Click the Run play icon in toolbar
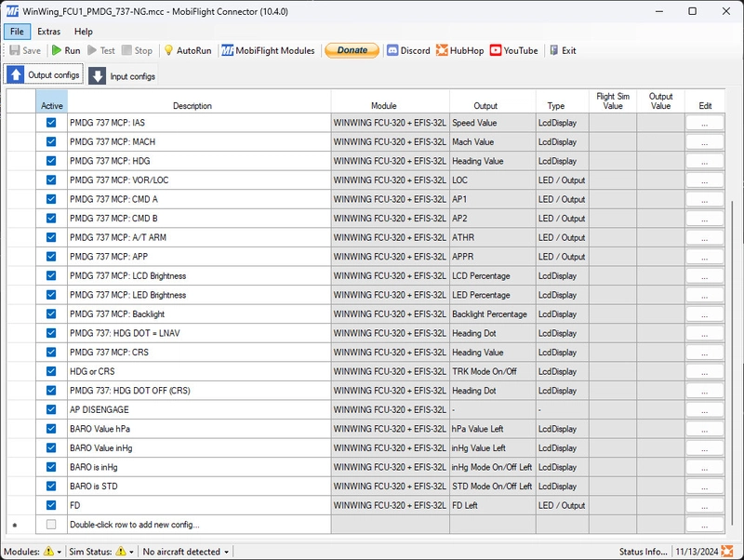Screen dimensions: 744x560 [58, 50]
